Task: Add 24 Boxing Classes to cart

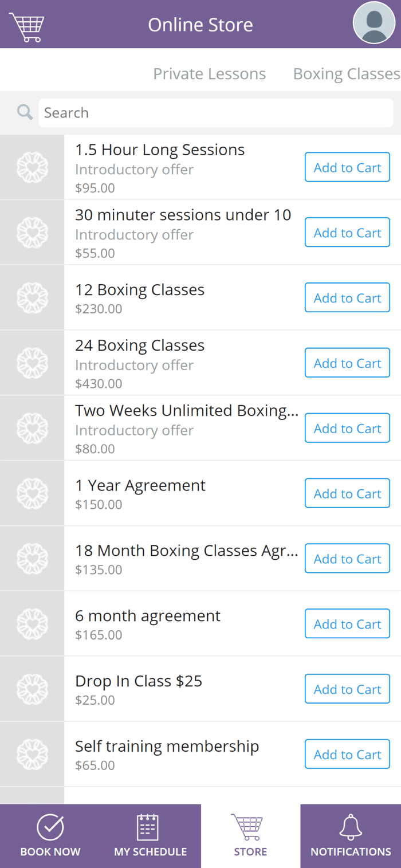Action: click(347, 363)
